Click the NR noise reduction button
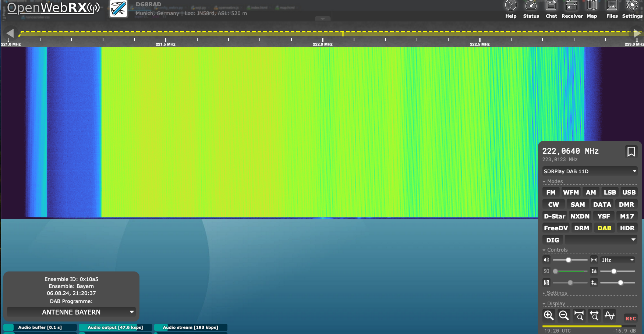 [x=546, y=283]
